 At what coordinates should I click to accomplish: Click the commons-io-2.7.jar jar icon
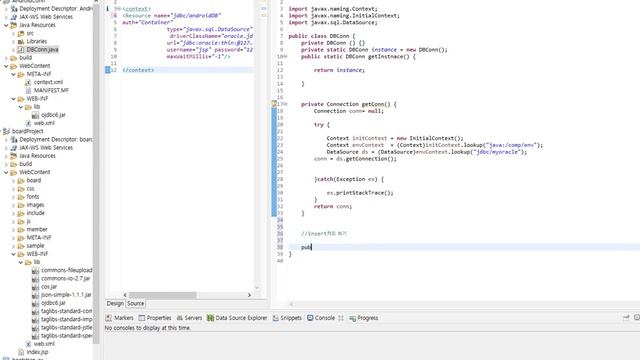pyautogui.click(x=36, y=278)
